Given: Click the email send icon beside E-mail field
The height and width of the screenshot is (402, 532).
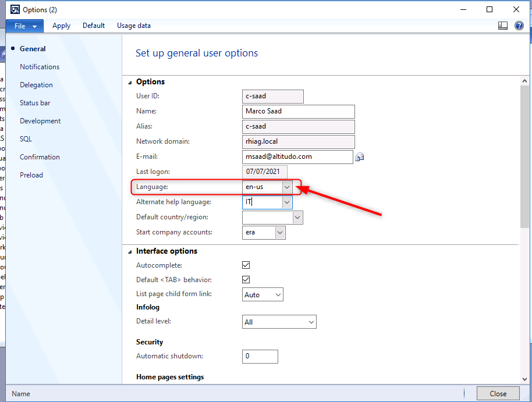Looking at the screenshot, I should [360, 157].
